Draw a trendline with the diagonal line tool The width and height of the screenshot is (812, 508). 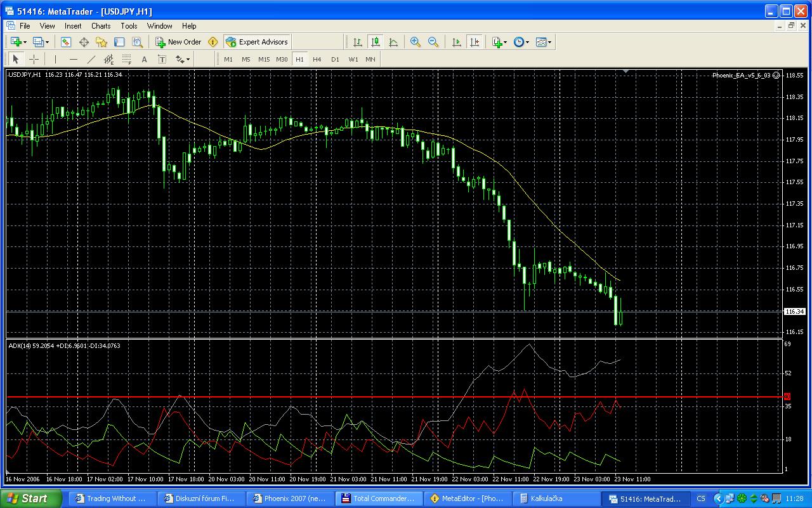91,59
